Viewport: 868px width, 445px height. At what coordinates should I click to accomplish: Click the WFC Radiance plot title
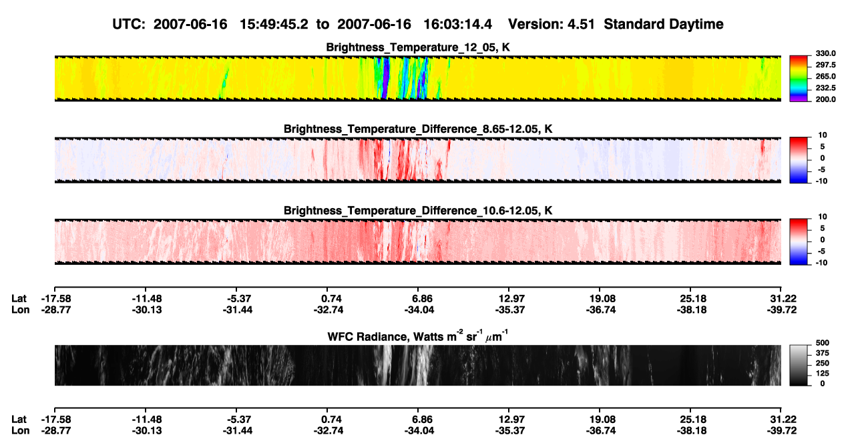(x=418, y=336)
